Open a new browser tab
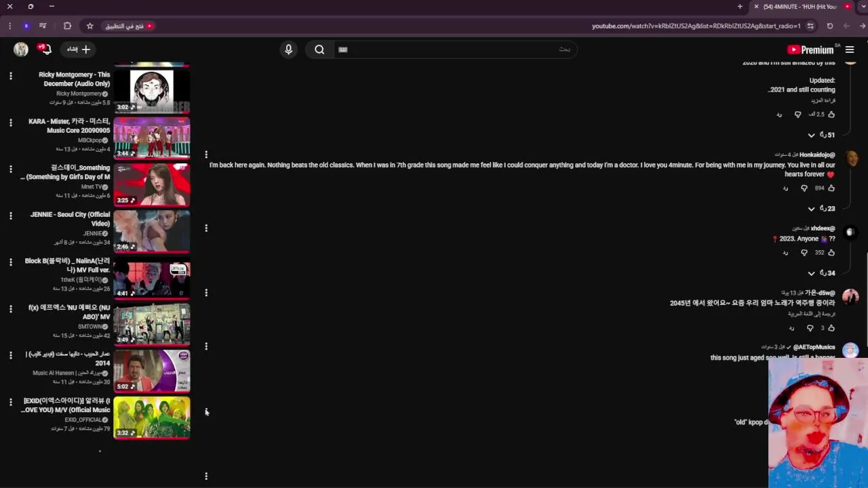This screenshot has width=868, height=488. click(740, 7)
